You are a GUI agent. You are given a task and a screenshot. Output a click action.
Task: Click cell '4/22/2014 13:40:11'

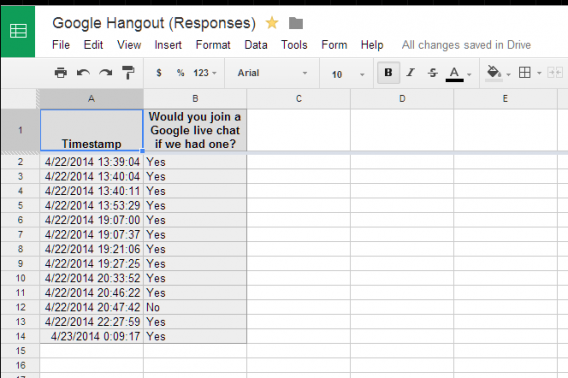[92, 191]
